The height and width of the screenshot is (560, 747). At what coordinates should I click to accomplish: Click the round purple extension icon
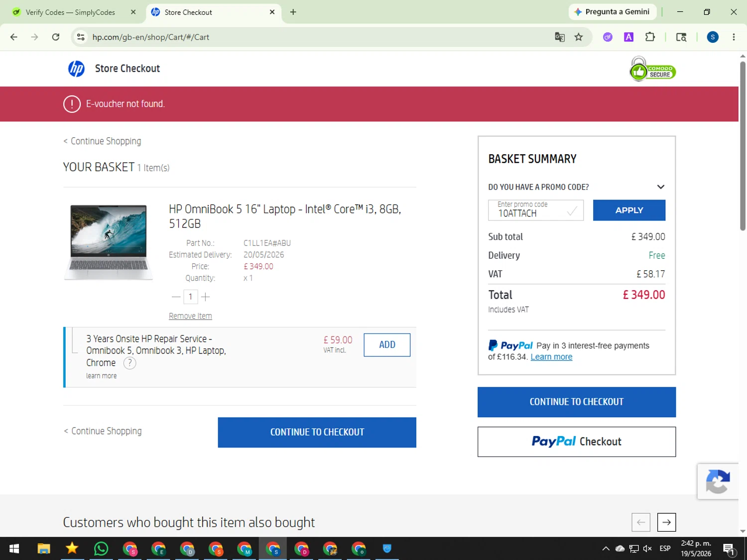pos(608,37)
